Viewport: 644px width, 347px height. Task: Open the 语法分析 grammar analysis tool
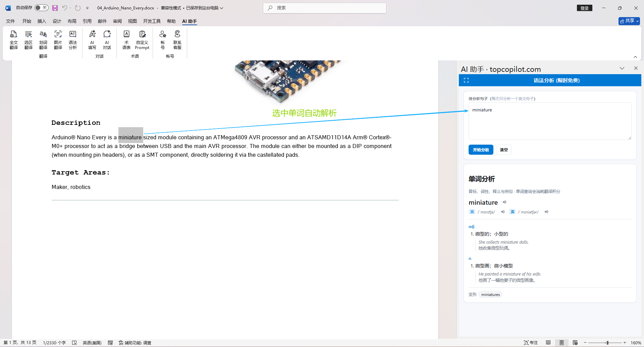pos(73,40)
